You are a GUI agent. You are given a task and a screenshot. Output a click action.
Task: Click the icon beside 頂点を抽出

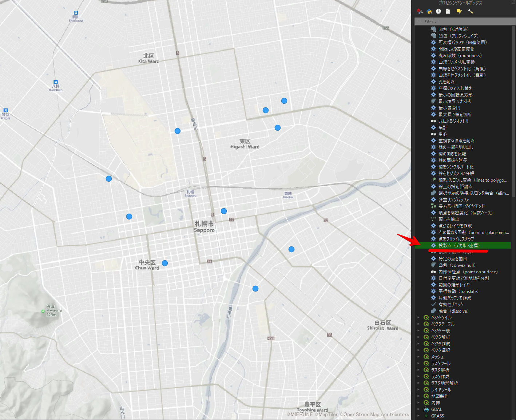coord(433,219)
